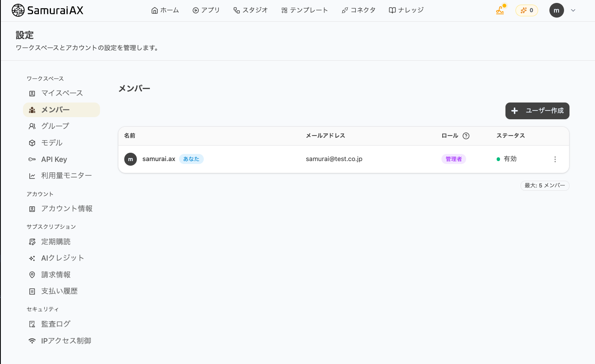
Task: Open the AI credit badge showing 0
Action: 527,10
